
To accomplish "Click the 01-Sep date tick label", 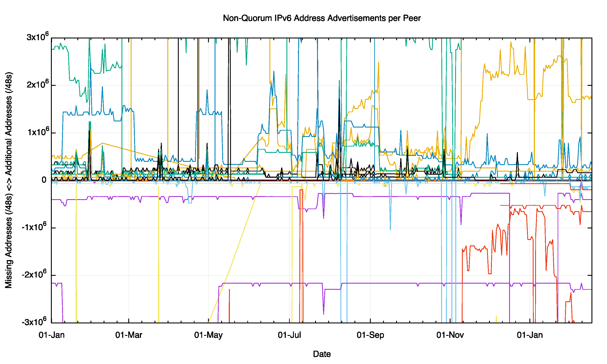I will pyautogui.click(x=370, y=335).
